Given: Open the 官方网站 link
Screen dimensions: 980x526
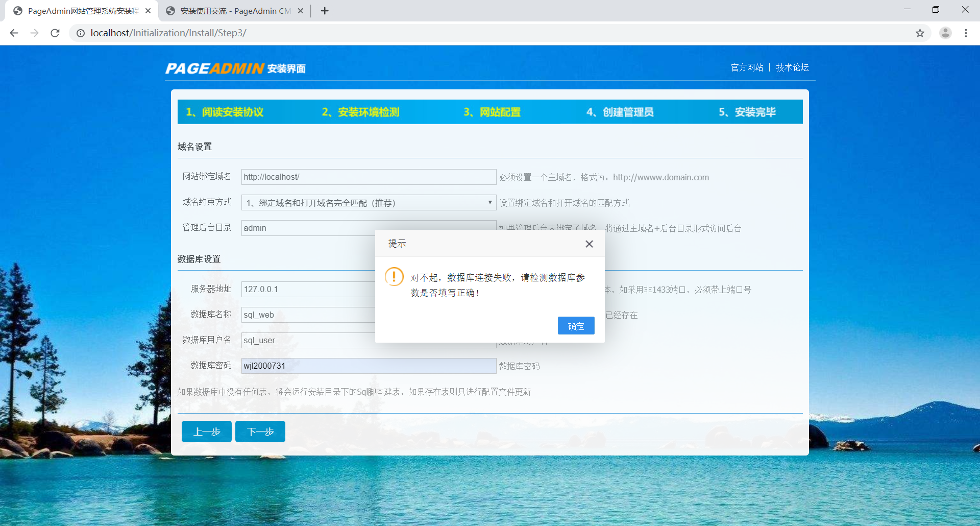Looking at the screenshot, I should click(x=747, y=67).
